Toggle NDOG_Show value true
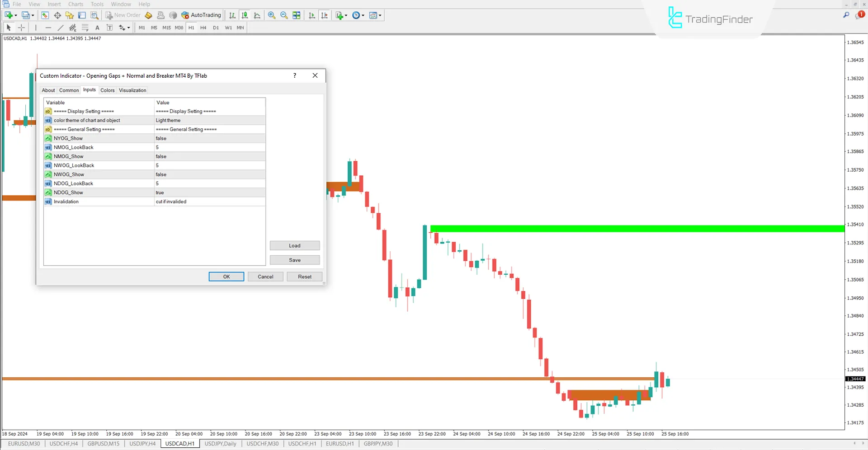The image size is (868, 450). click(210, 192)
